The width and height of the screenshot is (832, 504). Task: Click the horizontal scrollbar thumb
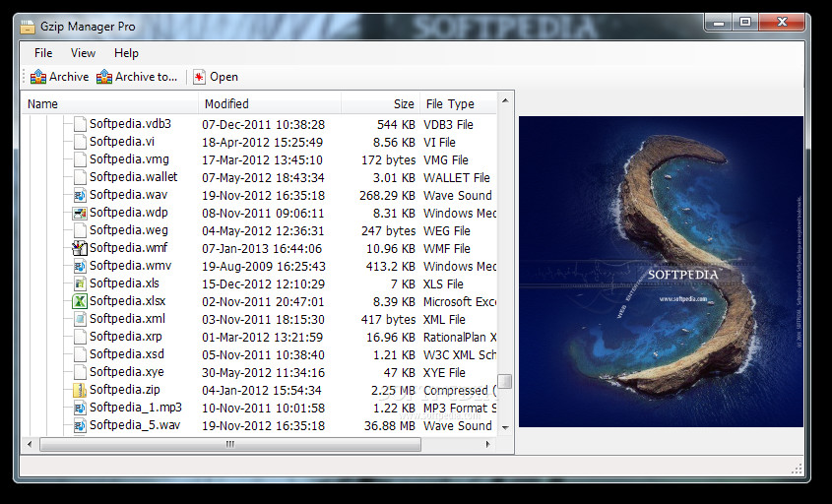[230, 445]
